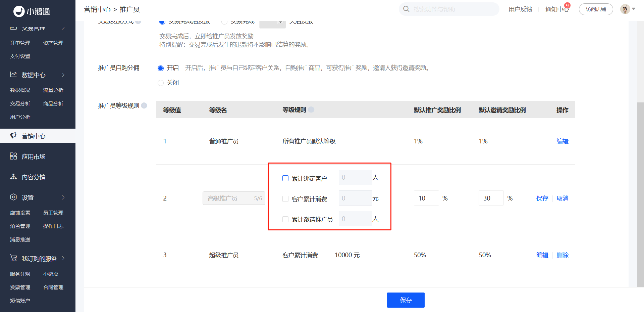The width and height of the screenshot is (644, 312).
Task: Open 流量分析 in the sidebar
Action: pos(53,90)
